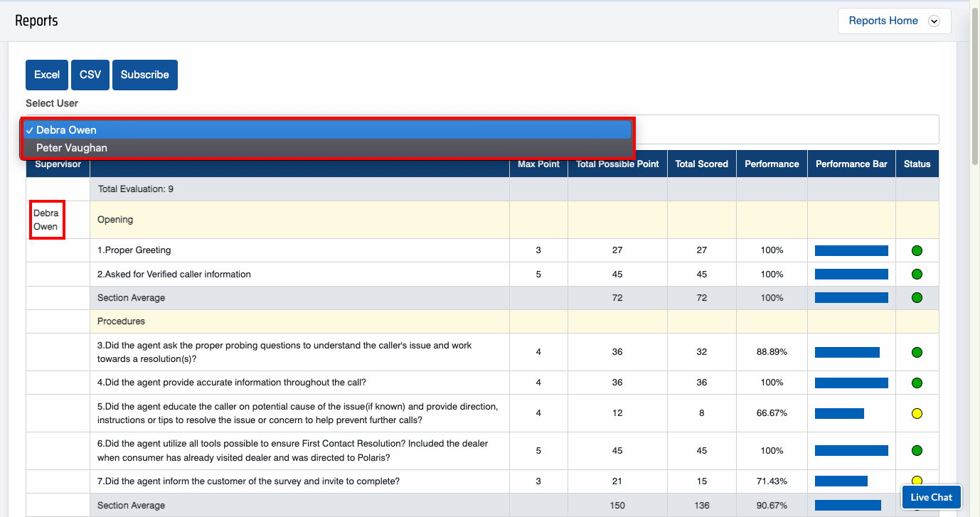Click the Excel export button
Viewport: 980px width, 517px height.
point(47,75)
